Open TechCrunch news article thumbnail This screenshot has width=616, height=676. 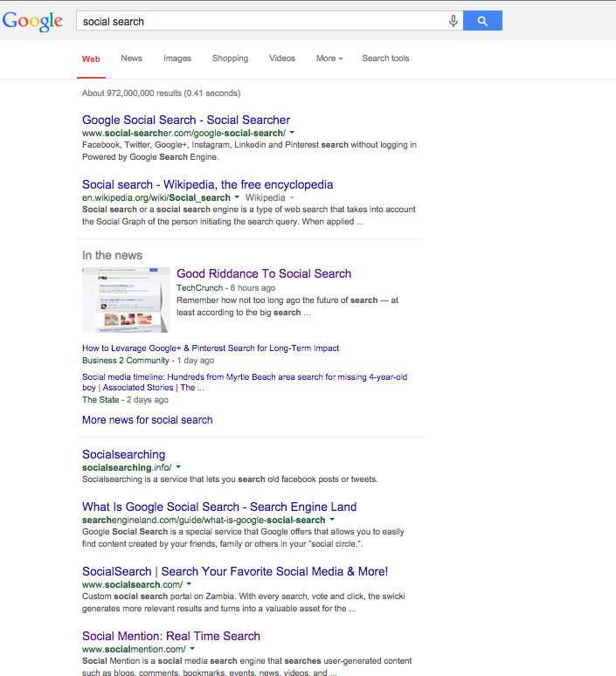click(126, 300)
